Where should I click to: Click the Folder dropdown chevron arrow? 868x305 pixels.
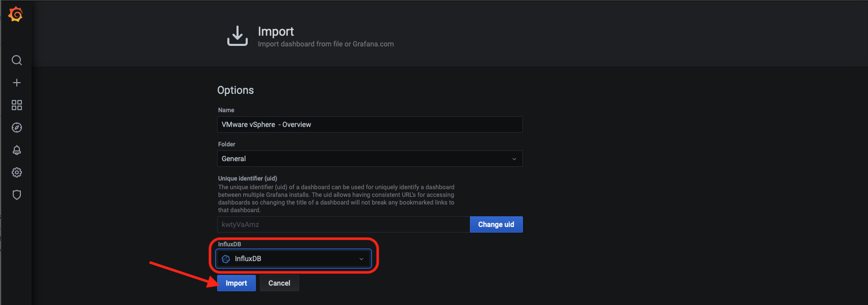[514, 159]
